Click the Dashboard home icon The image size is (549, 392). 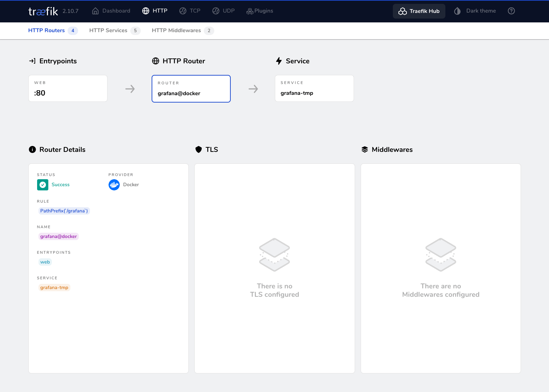pyautogui.click(x=95, y=11)
